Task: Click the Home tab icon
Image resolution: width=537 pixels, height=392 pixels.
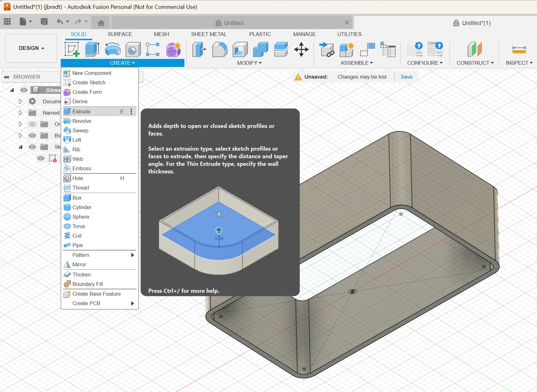Action: [101, 23]
